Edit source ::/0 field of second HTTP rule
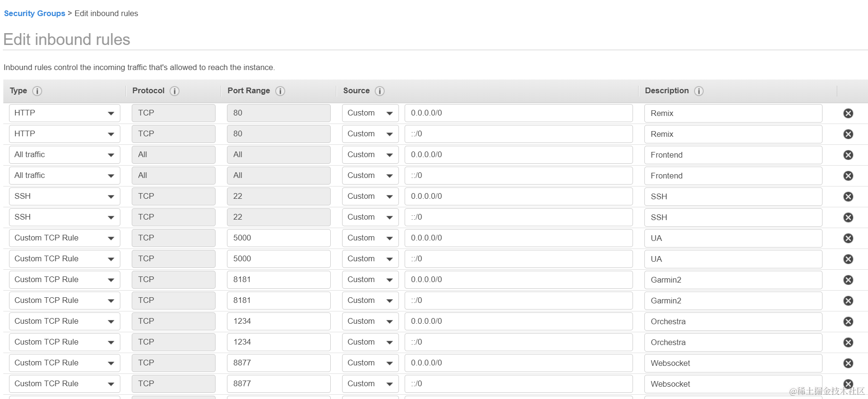 (x=519, y=134)
